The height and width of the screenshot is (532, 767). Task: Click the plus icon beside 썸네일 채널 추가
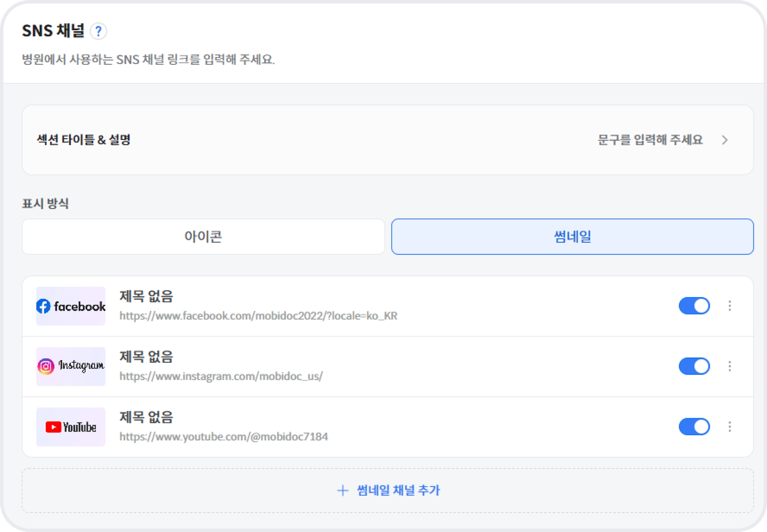pos(343,490)
